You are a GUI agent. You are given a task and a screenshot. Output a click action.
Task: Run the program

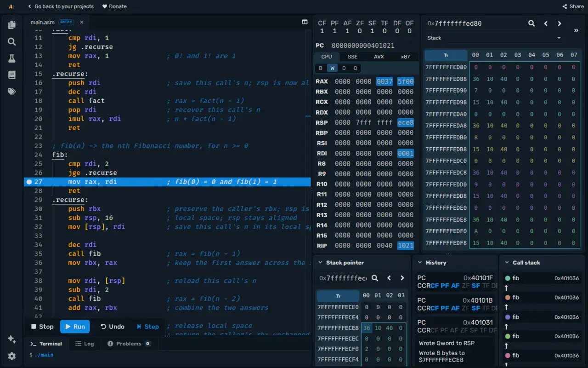pos(75,327)
